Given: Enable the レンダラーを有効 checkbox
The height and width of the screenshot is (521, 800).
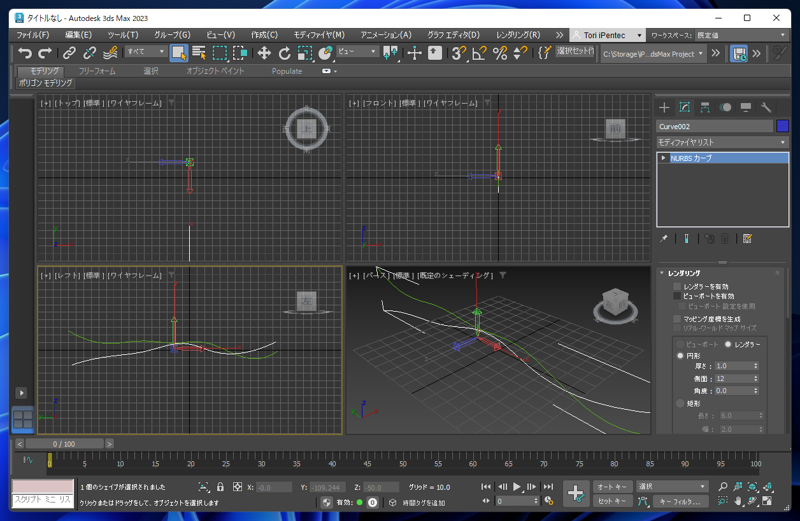Looking at the screenshot, I should 677,287.
